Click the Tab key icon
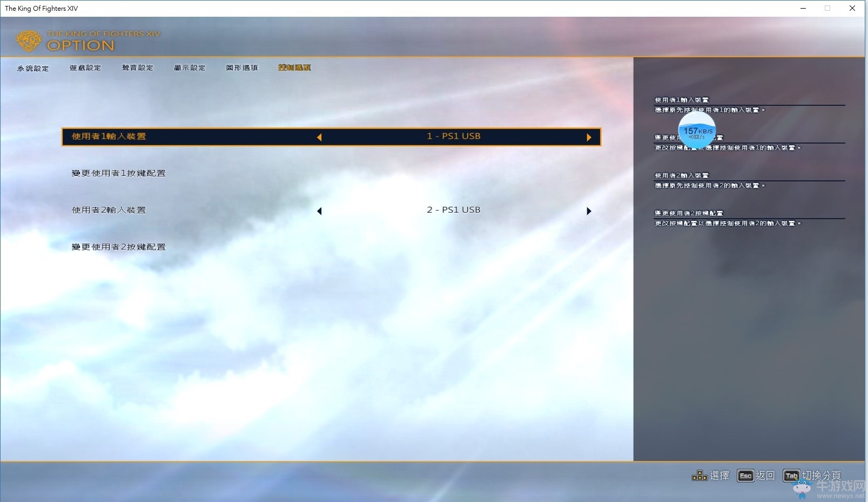 [791, 476]
